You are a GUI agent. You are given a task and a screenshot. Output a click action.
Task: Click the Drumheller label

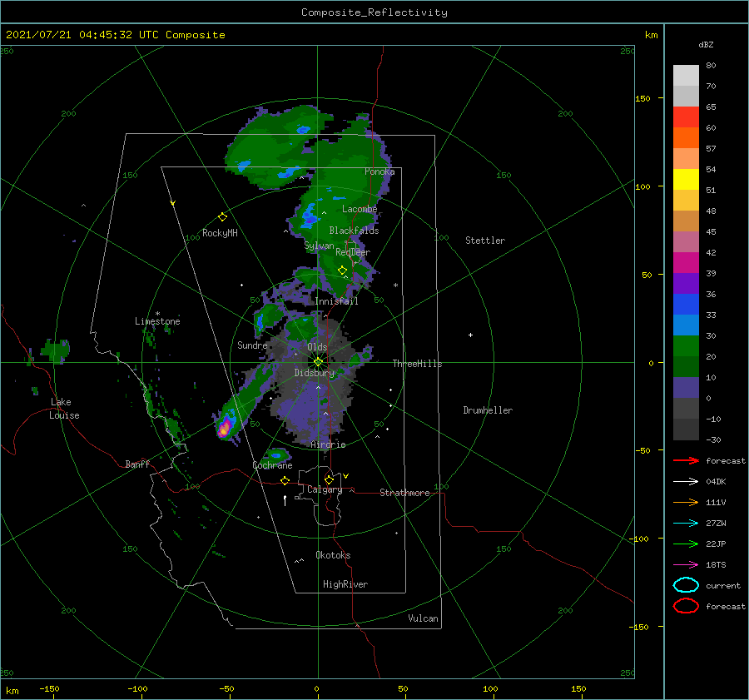[488, 410]
